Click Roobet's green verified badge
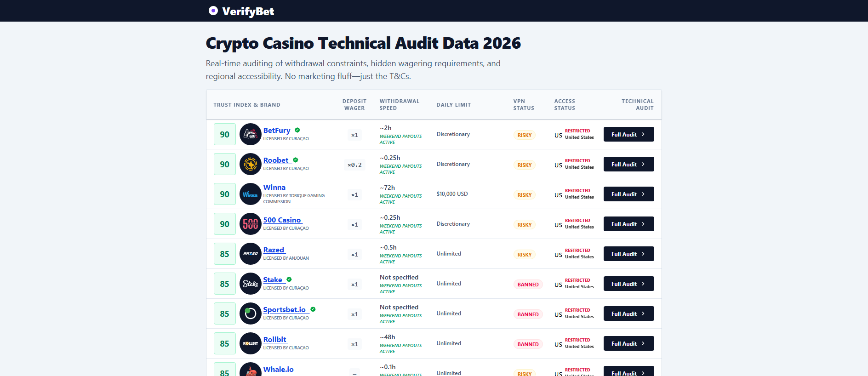Viewport: 868px width, 376px height. pyautogui.click(x=296, y=160)
